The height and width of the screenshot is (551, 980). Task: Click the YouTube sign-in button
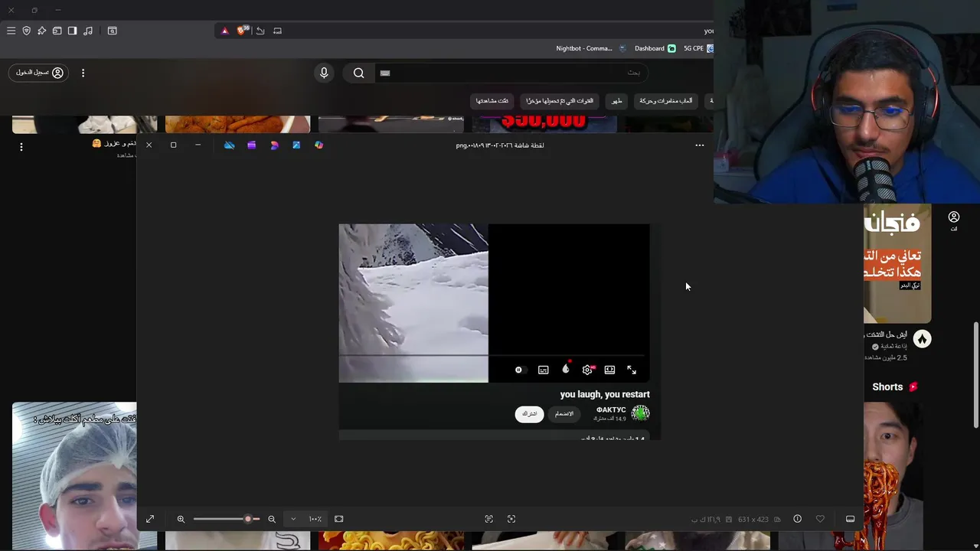(38, 73)
